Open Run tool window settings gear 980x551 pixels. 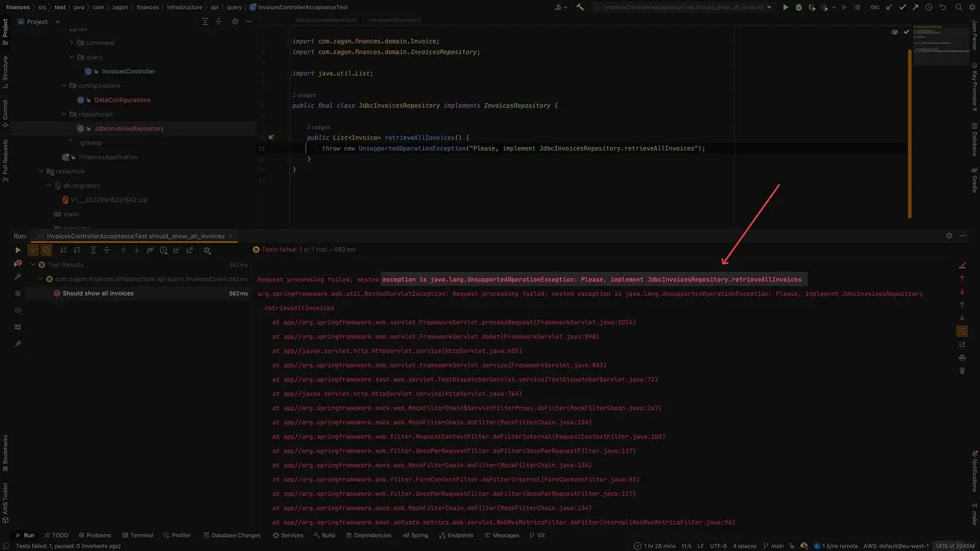[x=949, y=236]
